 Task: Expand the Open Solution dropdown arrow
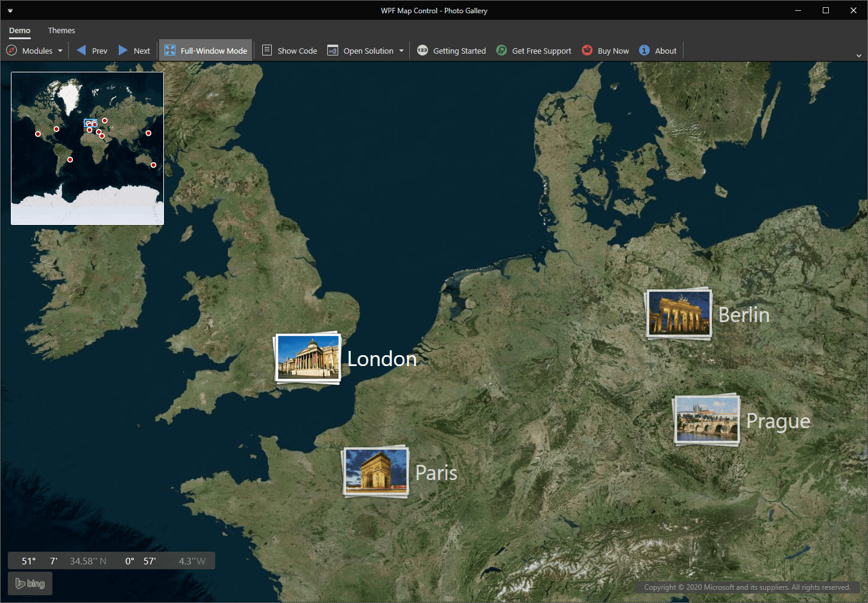(x=401, y=51)
